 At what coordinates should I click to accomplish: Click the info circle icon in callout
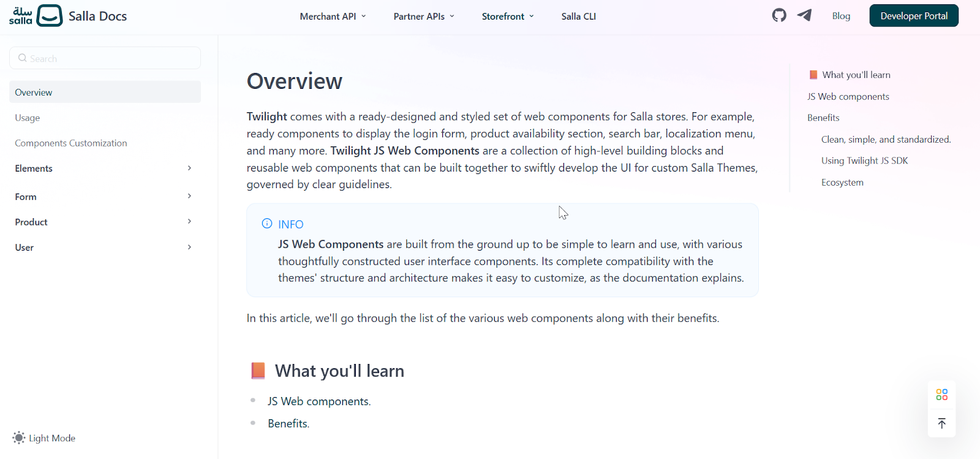[267, 224]
